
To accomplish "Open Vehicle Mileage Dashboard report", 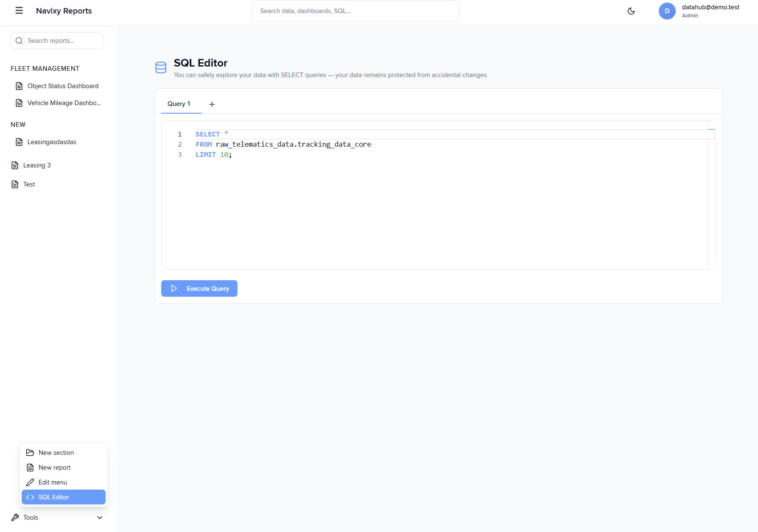I will 64,103.
